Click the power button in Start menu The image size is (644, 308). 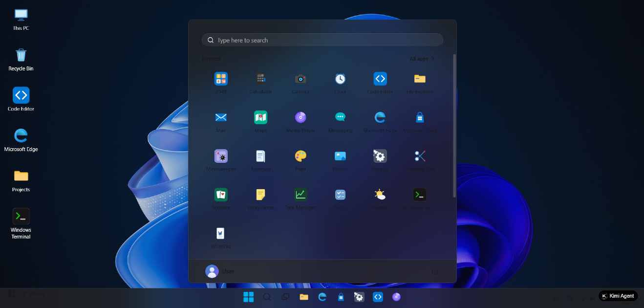click(x=434, y=271)
